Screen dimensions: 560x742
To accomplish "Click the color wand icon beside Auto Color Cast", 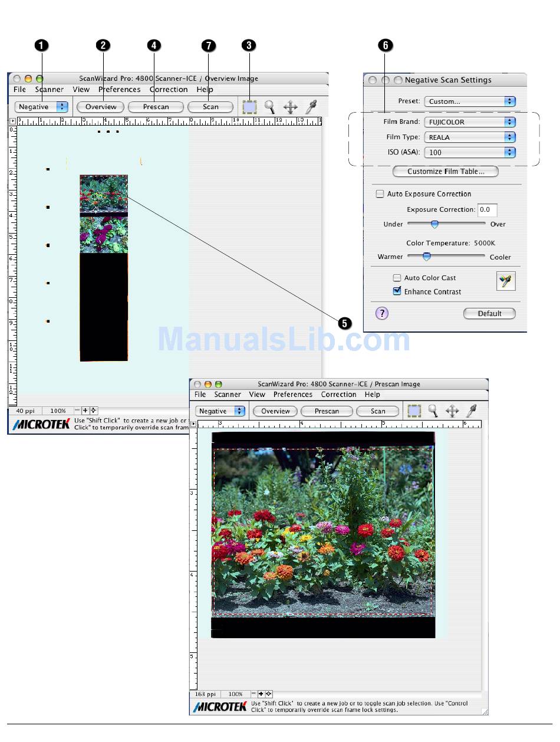I will 506,281.
